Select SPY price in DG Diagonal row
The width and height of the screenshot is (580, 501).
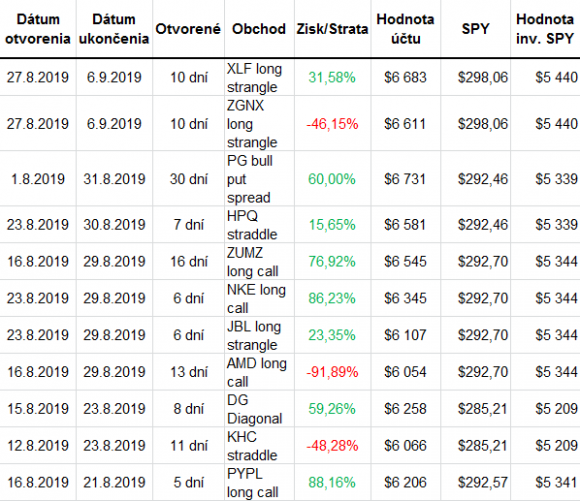click(x=483, y=409)
